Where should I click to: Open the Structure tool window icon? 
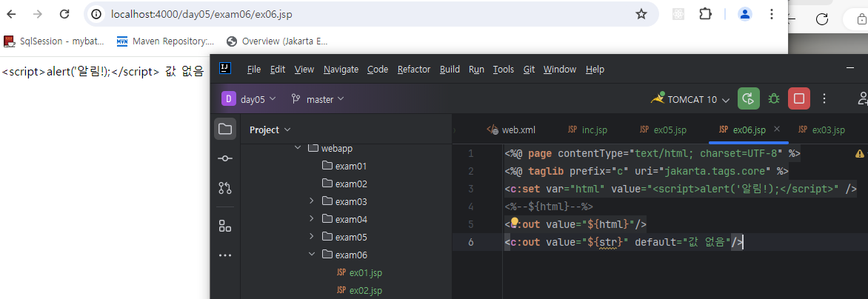pyautogui.click(x=224, y=226)
